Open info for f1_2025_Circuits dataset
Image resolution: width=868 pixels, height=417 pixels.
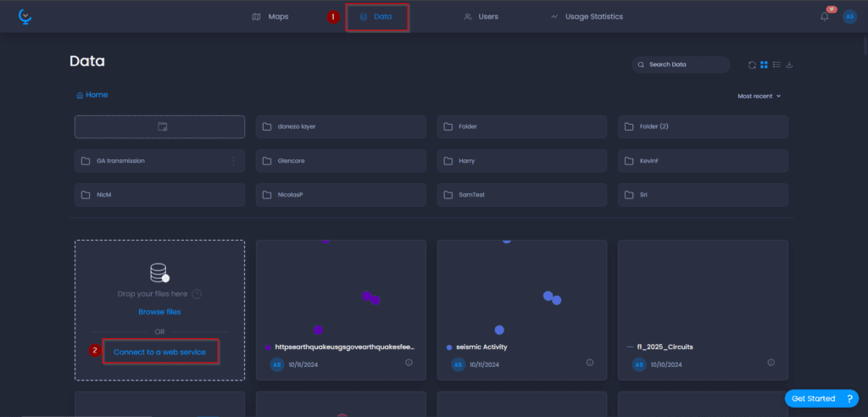click(771, 362)
